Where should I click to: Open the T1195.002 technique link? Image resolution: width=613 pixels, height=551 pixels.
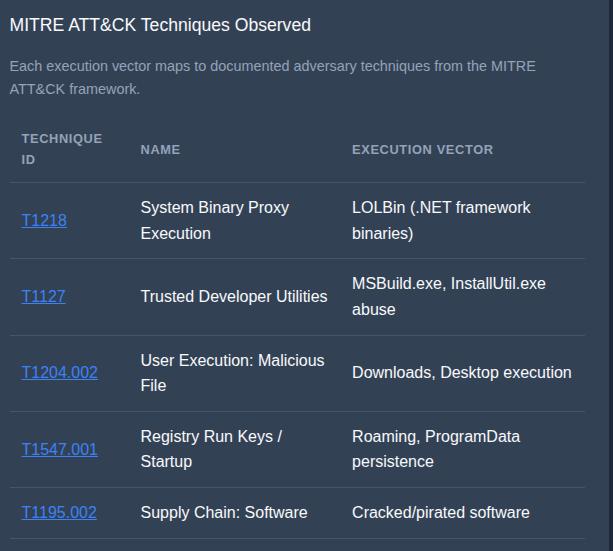(59, 513)
